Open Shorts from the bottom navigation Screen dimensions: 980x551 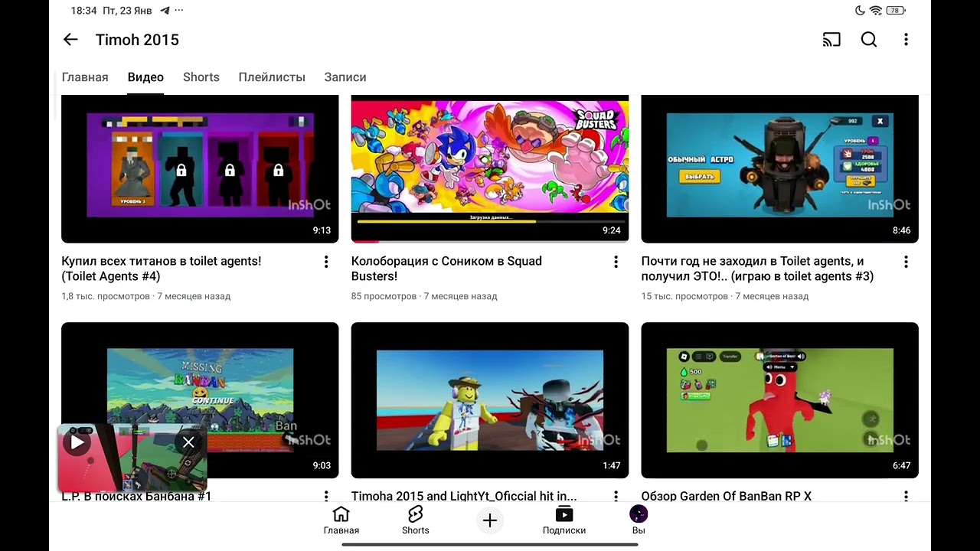point(416,520)
